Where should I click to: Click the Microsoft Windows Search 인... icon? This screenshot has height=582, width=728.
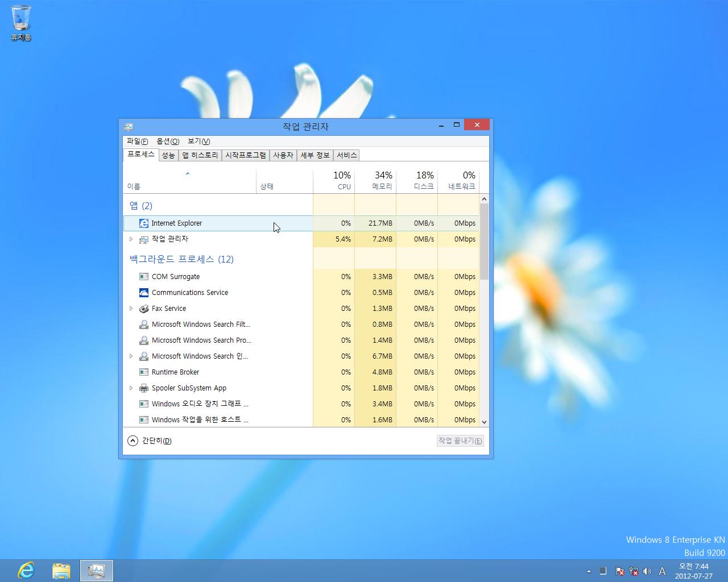pos(144,356)
